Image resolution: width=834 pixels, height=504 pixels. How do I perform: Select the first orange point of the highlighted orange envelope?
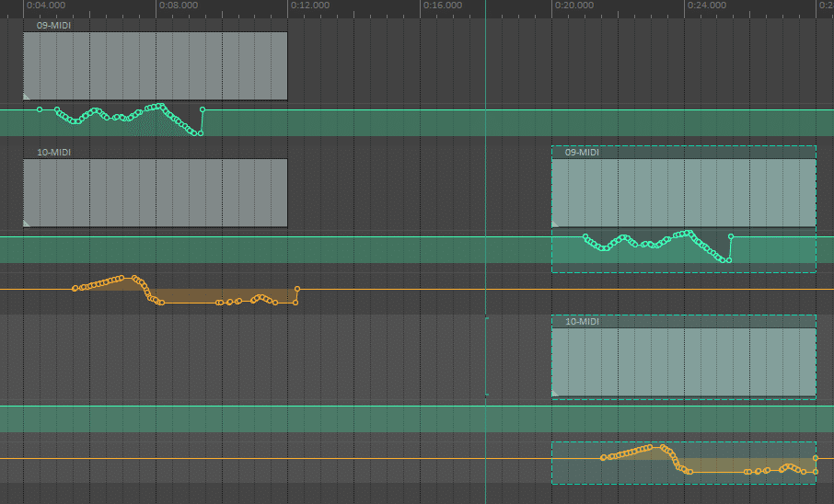603,458
